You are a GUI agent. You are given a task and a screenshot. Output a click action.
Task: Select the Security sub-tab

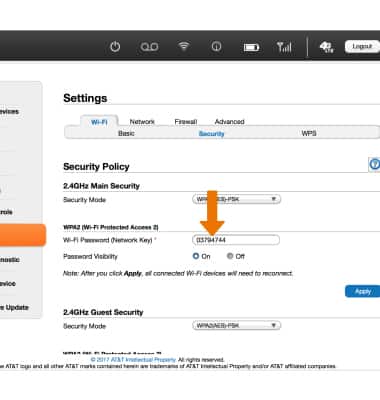tap(211, 134)
